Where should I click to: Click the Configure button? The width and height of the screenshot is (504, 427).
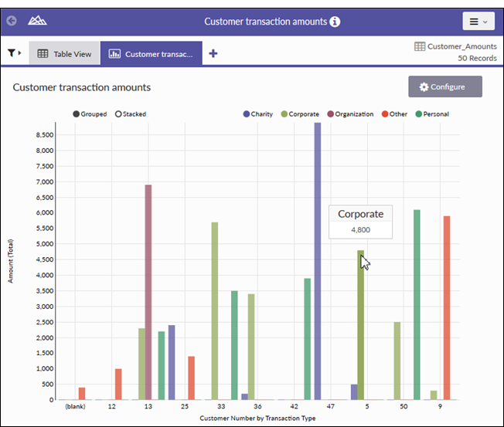tap(444, 87)
